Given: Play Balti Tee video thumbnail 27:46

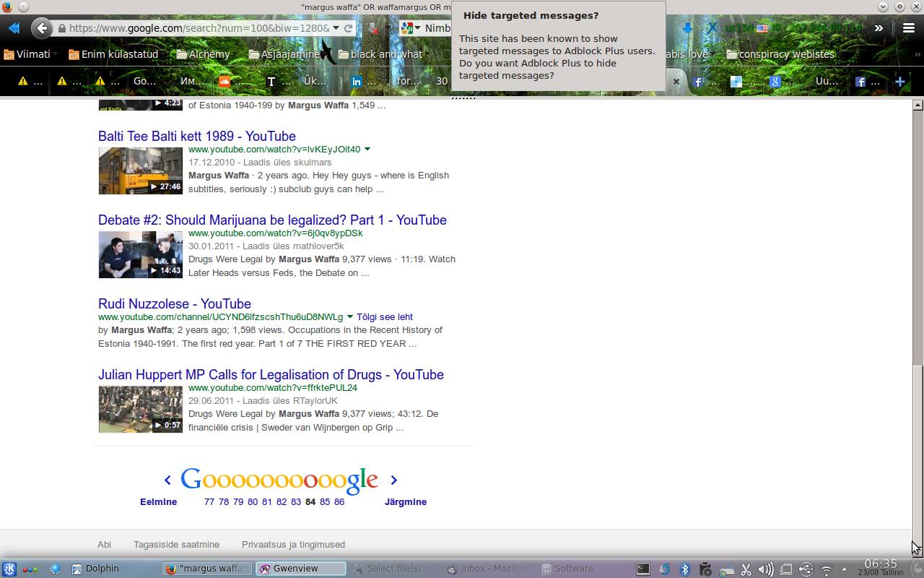Looking at the screenshot, I should coord(141,171).
